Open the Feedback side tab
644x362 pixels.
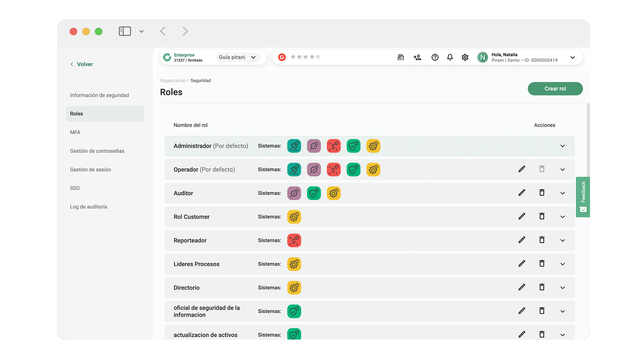583,197
